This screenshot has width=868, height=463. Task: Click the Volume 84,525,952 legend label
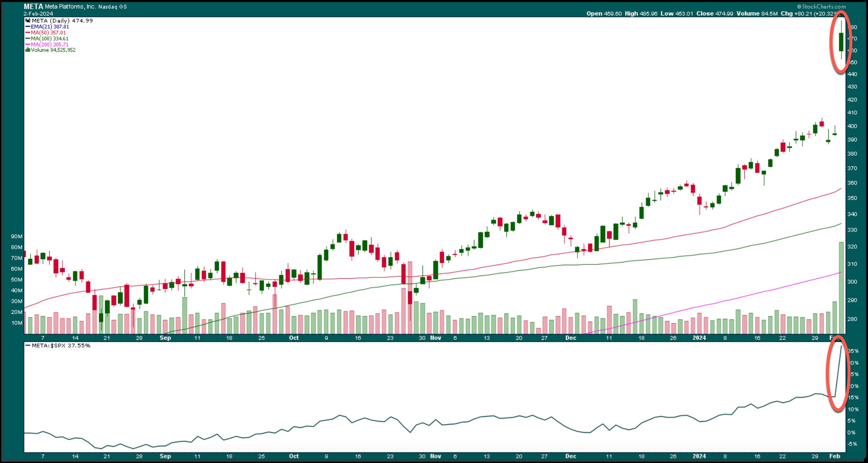point(53,50)
